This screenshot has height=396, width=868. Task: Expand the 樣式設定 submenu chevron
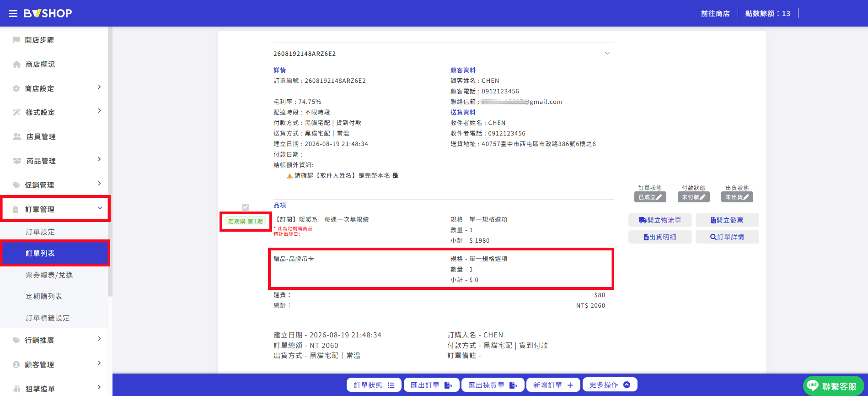[x=99, y=111]
